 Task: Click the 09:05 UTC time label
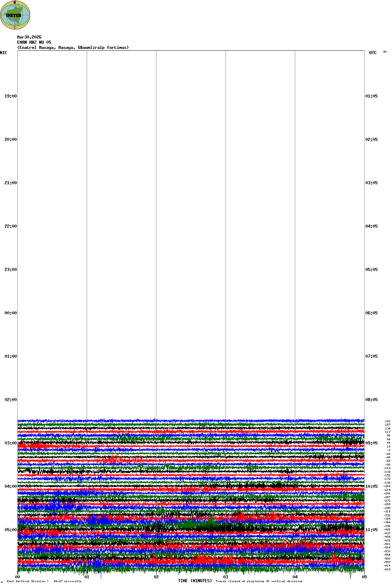372,443
